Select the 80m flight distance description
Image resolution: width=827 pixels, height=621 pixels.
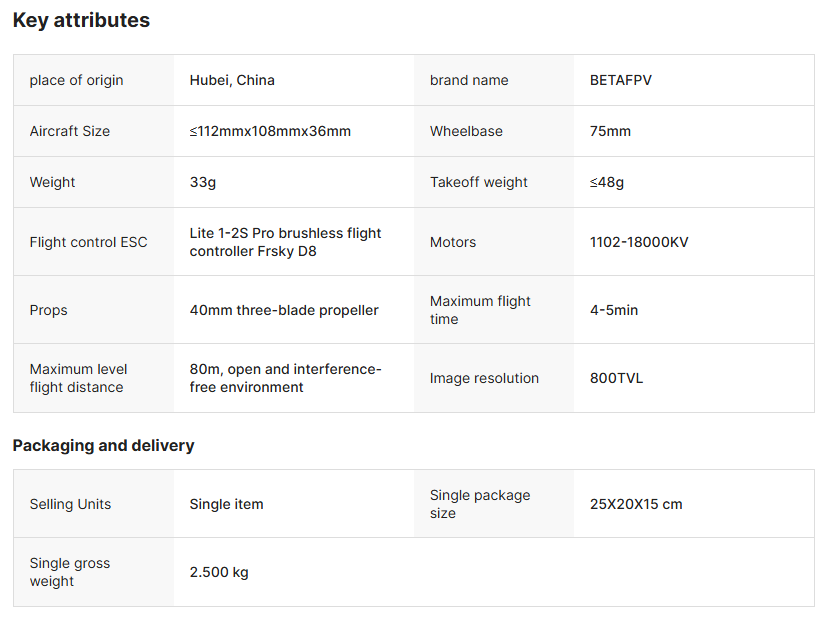(x=285, y=378)
